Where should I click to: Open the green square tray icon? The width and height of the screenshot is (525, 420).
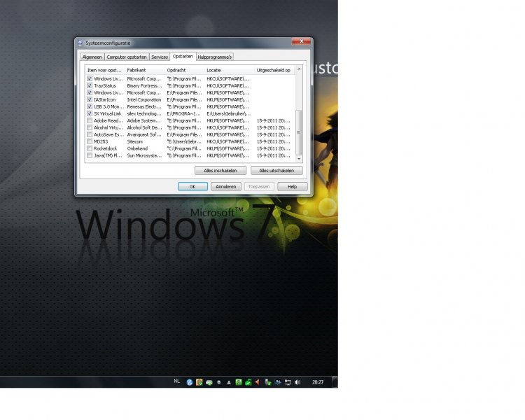click(x=239, y=382)
